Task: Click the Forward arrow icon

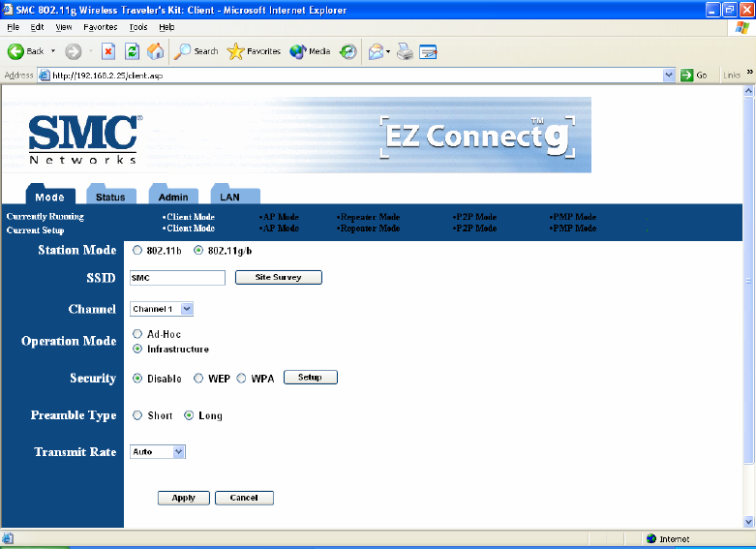Action: point(74,51)
